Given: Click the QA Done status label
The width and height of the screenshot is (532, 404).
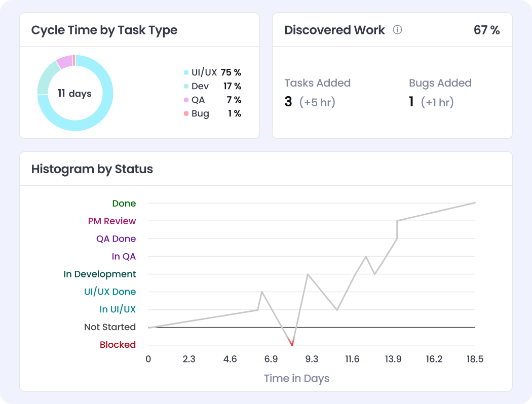Looking at the screenshot, I should pyautogui.click(x=116, y=239).
